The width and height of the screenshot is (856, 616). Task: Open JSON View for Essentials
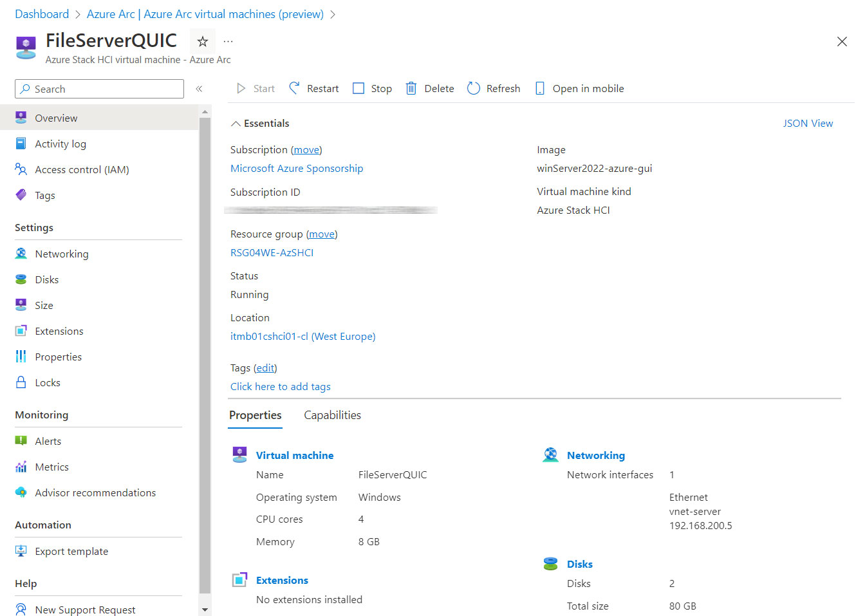pos(808,123)
